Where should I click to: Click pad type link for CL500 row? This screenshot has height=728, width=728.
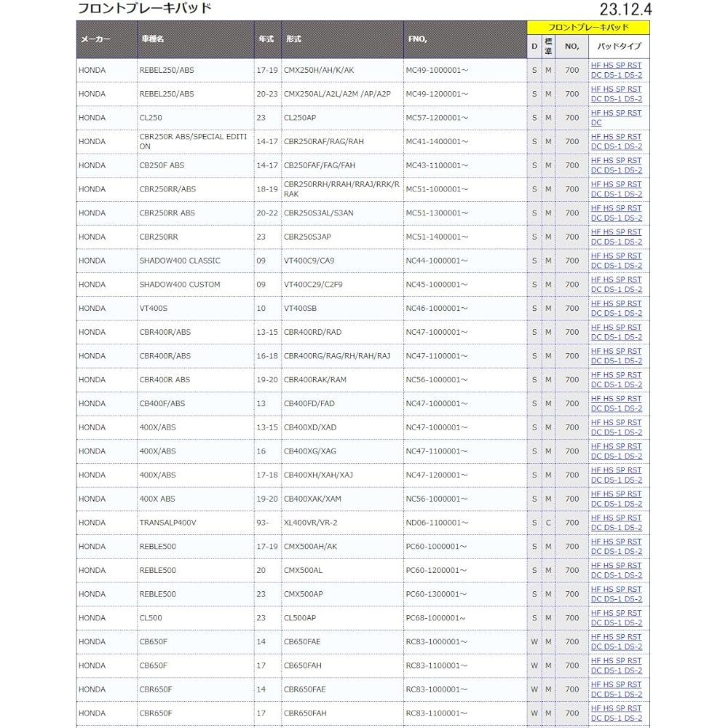coord(616,618)
